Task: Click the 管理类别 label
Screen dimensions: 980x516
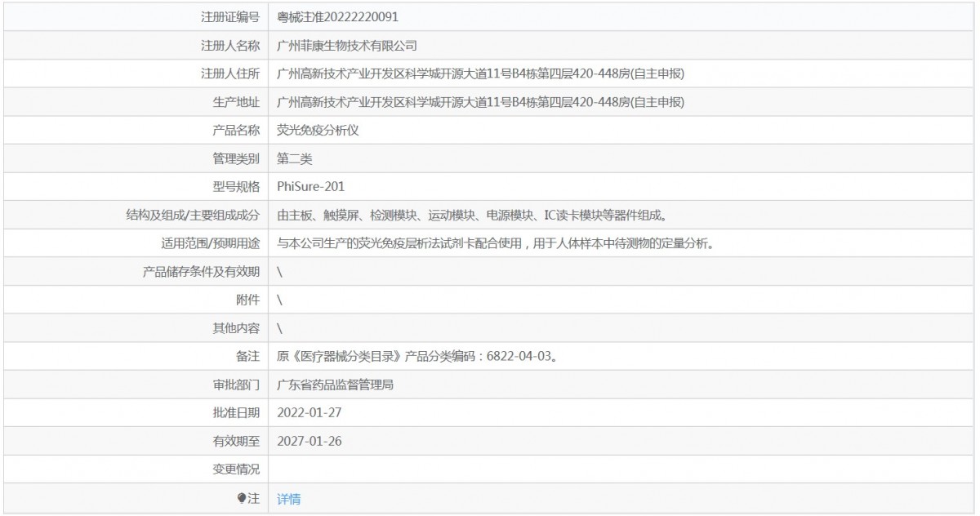Action: pos(236,158)
